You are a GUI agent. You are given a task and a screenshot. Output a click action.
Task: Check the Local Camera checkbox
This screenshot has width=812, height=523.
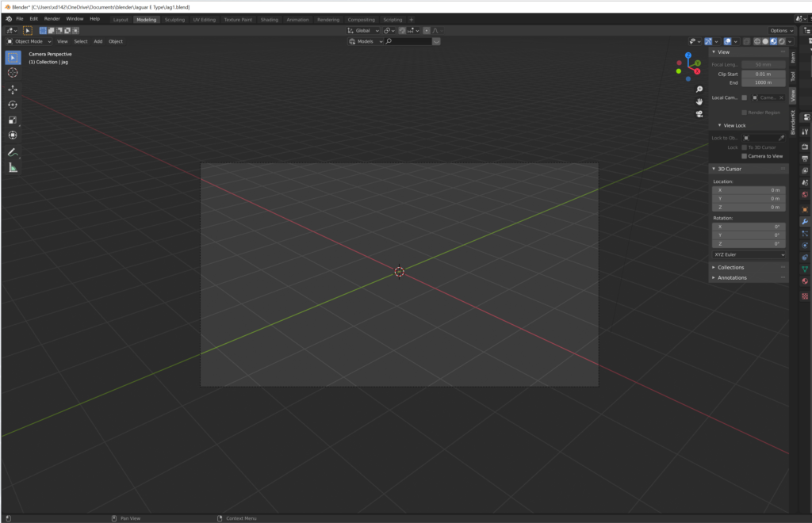click(x=744, y=97)
